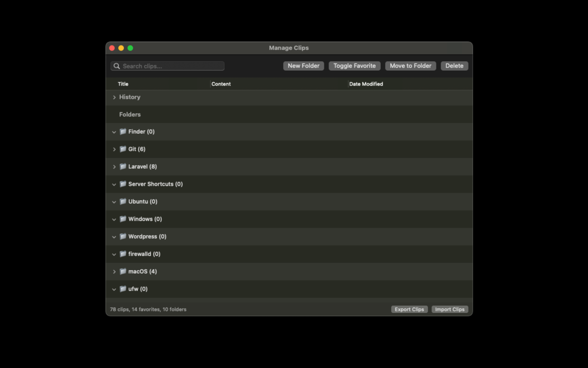Screen dimensions: 588x368
Task: Click the magnifying glass in the search field
Action: 117,66
